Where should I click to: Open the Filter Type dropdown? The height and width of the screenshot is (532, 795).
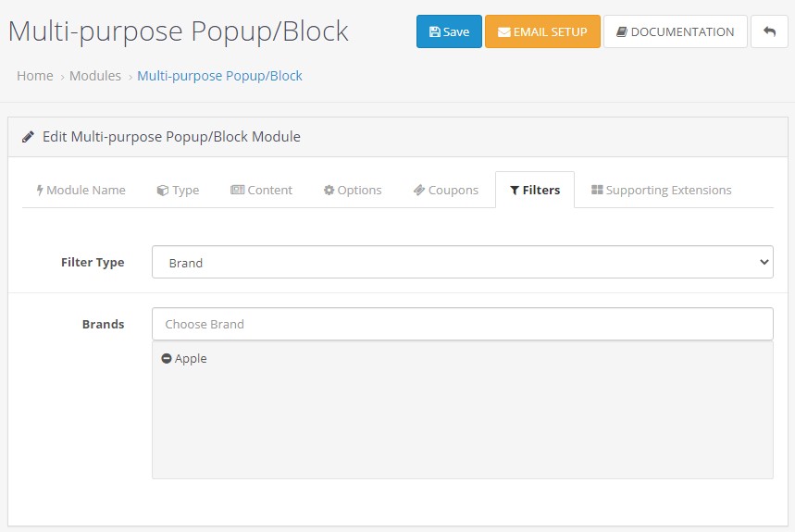point(463,262)
